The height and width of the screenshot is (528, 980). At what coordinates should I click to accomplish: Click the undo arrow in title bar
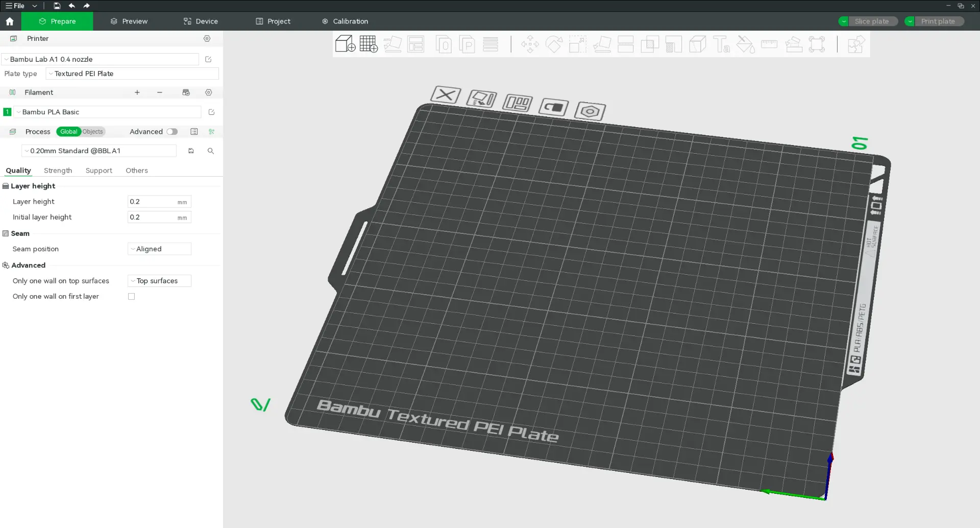72,6
